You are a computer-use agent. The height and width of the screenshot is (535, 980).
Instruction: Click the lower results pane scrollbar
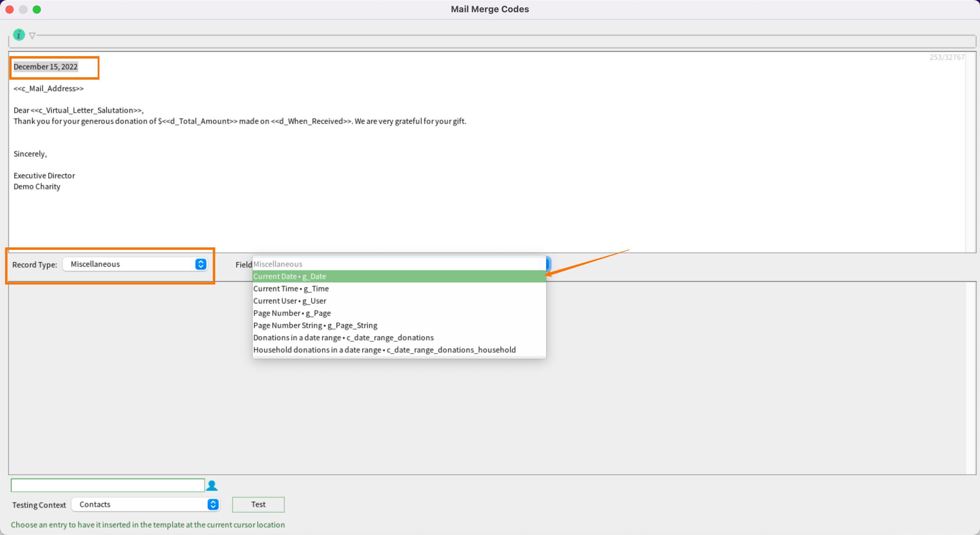(x=970, y=378)
